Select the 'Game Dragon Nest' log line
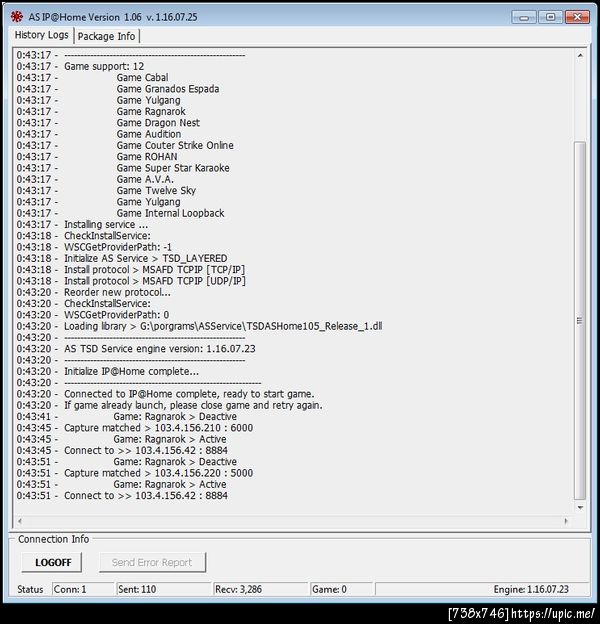Viewport: 600px width, 624px height. (108, 123)
